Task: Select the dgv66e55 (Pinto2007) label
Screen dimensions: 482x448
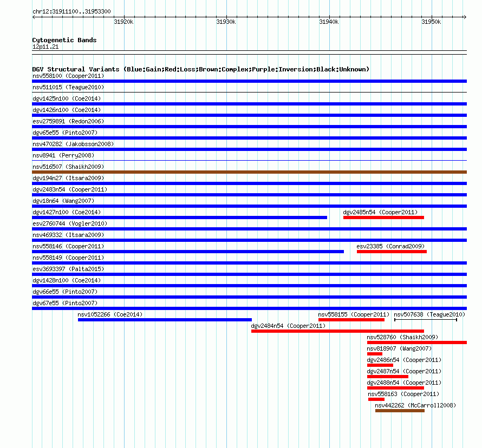Action: click(x=65, y=292)
